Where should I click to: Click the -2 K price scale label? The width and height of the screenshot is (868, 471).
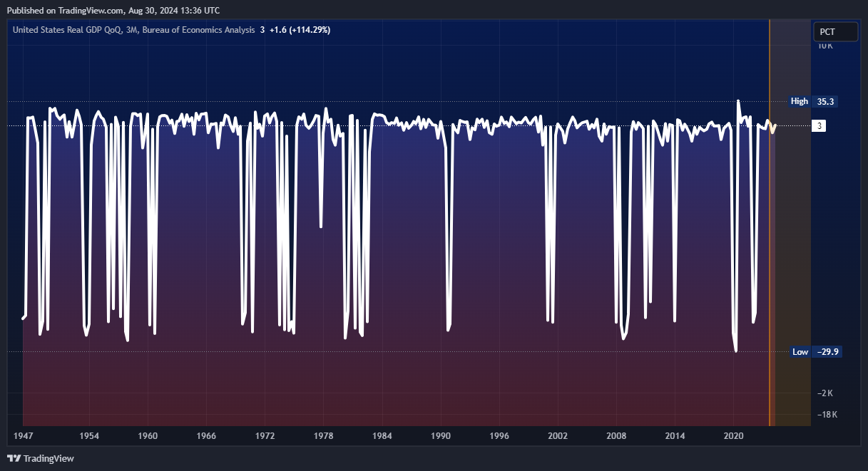pos(825,393)
